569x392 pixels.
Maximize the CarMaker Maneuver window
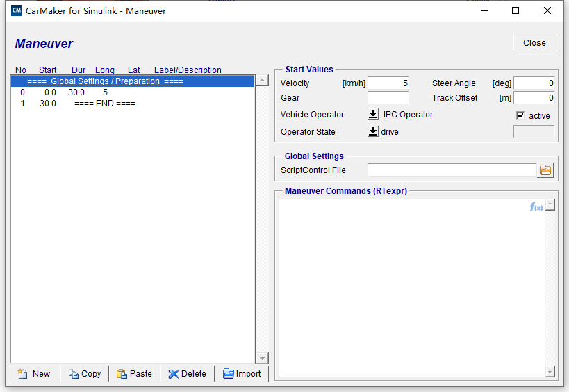click(x=516, y=10)
